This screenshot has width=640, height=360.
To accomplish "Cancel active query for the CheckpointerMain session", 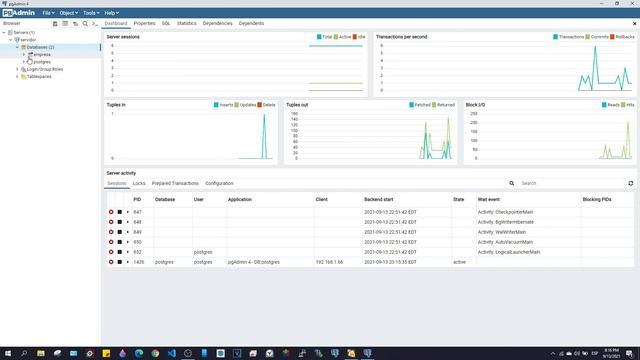I will [x=120, y=212].
